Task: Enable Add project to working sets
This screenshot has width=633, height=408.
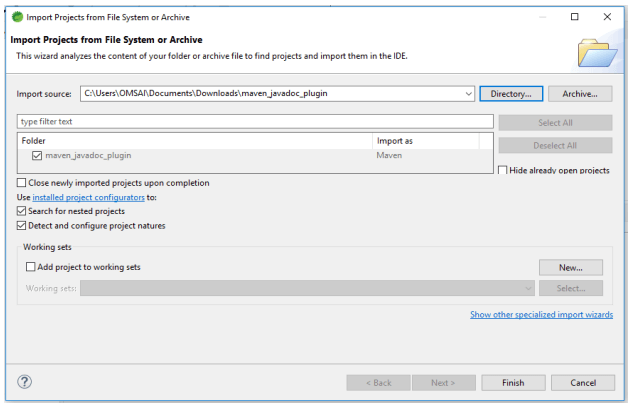Action: click(x=30, y=267)
